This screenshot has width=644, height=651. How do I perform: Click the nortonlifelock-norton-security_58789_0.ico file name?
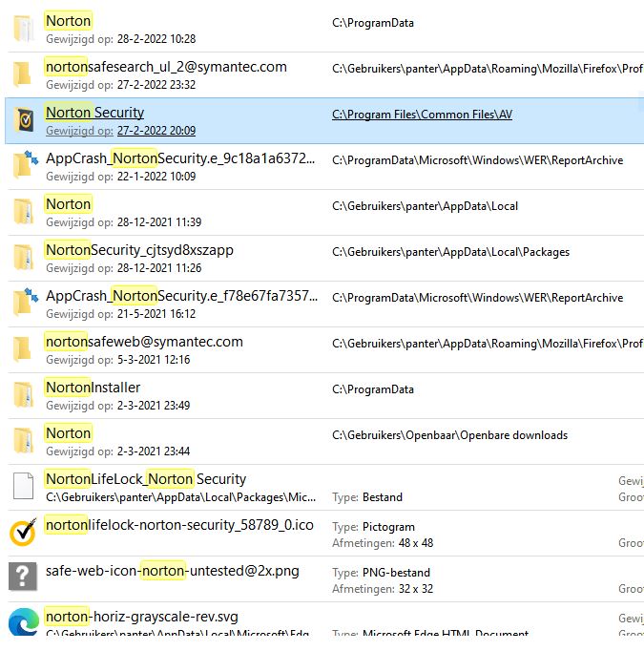[179, 525]
